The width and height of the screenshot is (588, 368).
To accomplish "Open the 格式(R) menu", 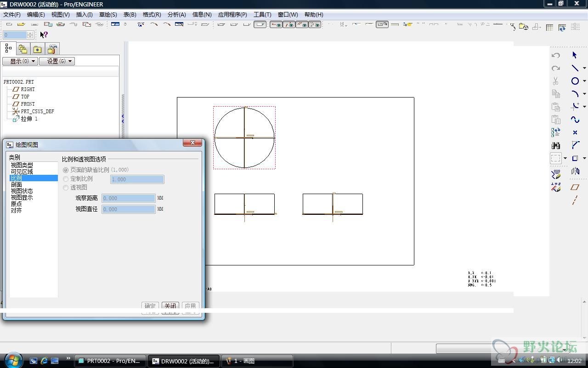I will [152, 14].
